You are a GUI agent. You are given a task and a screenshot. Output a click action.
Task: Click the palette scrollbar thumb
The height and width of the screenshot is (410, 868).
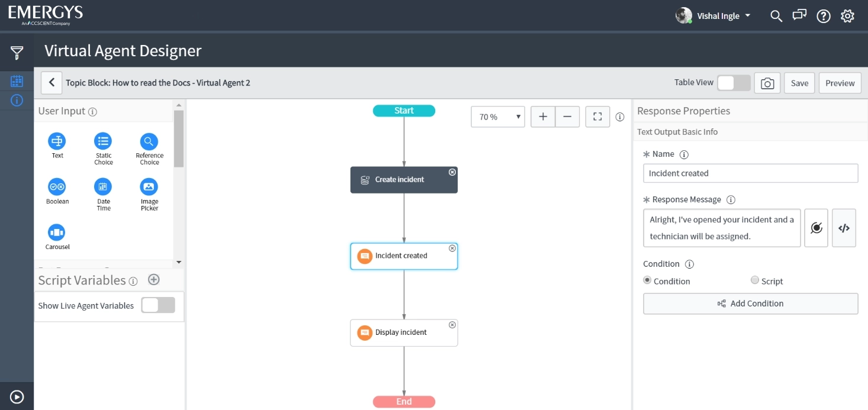(x=179, y=138)
